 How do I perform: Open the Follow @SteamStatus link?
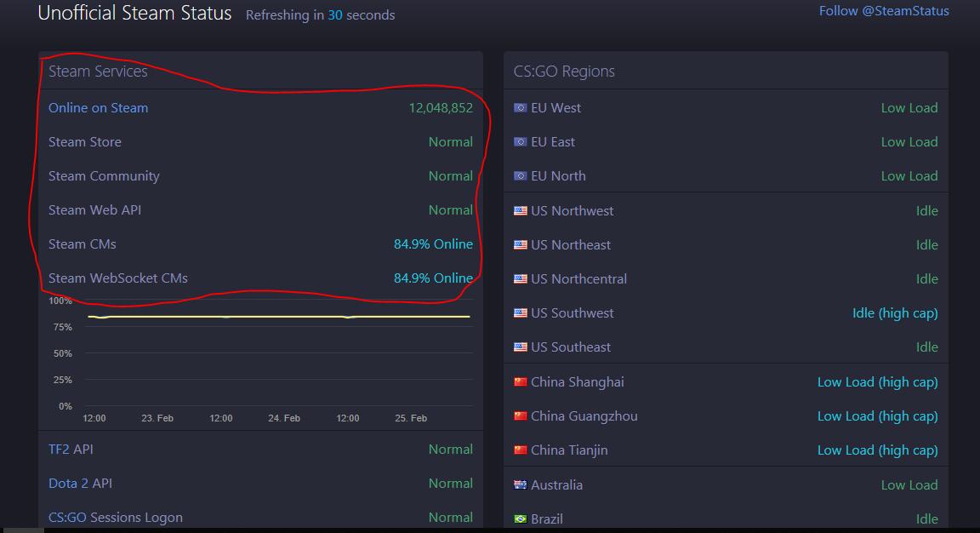click(x=885, y=10)
